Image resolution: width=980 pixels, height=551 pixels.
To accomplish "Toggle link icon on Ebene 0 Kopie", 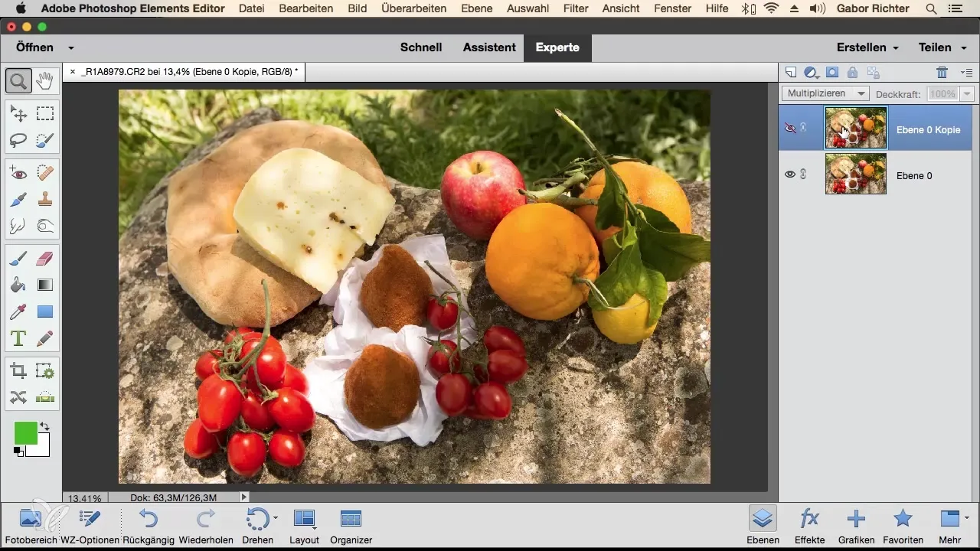I will (804, 128).
